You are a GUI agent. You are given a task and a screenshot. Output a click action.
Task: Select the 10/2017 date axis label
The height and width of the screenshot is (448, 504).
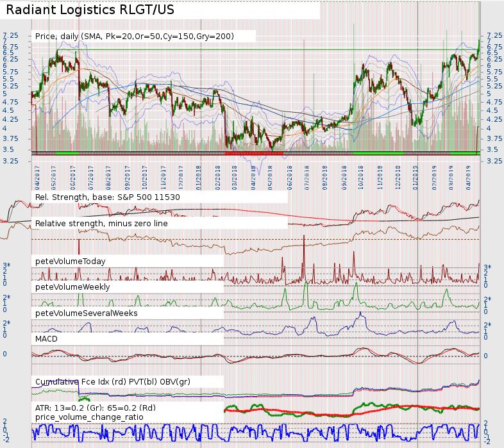(x=144, y=178)
